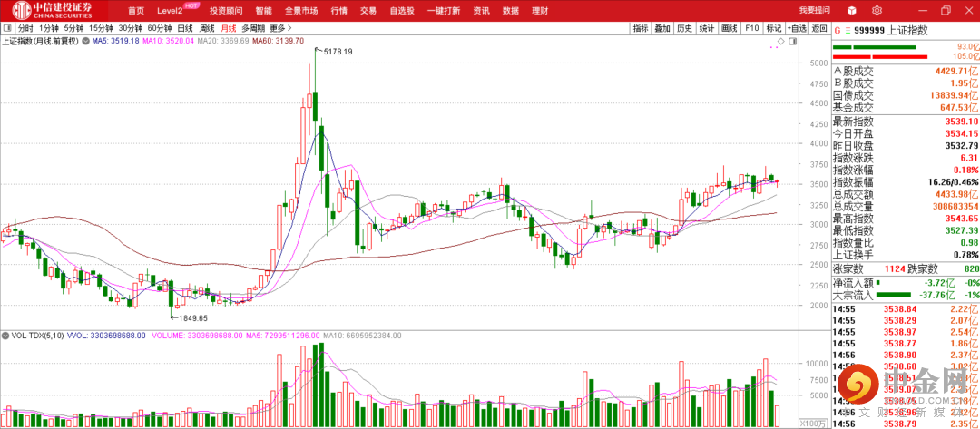
Task: Click the 国债成交 row
Action: point(905,95)
